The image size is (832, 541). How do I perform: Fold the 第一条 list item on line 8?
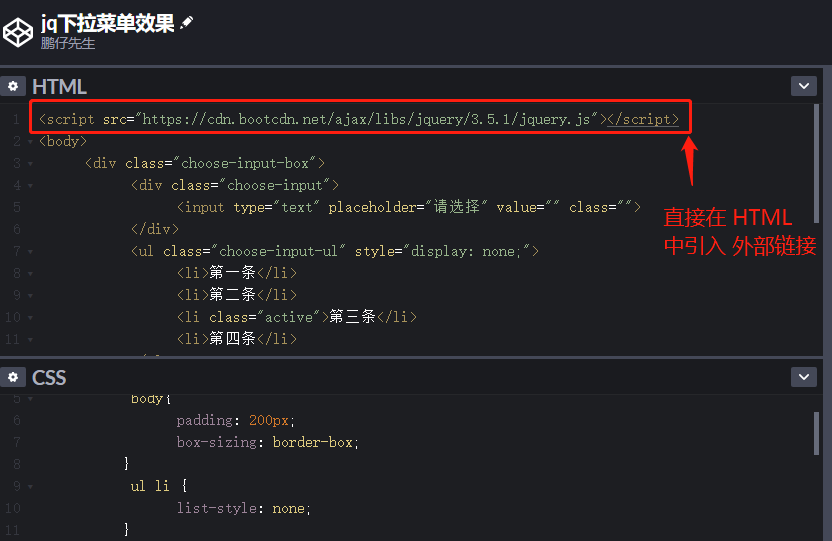pyautogui.click(x=30, y=274)
